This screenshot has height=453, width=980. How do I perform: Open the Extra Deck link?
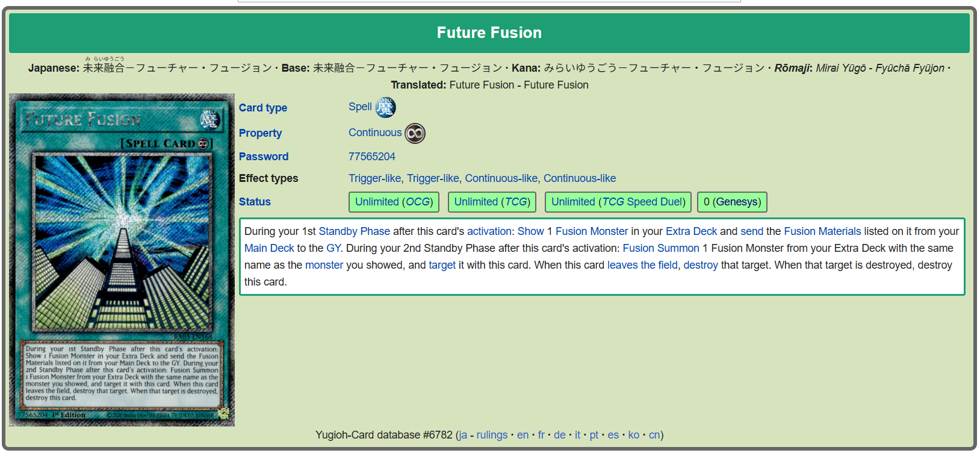692,231
